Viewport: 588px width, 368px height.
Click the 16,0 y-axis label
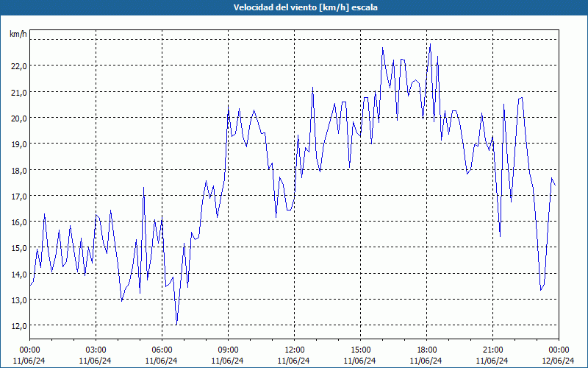click(x=19, y=222)
